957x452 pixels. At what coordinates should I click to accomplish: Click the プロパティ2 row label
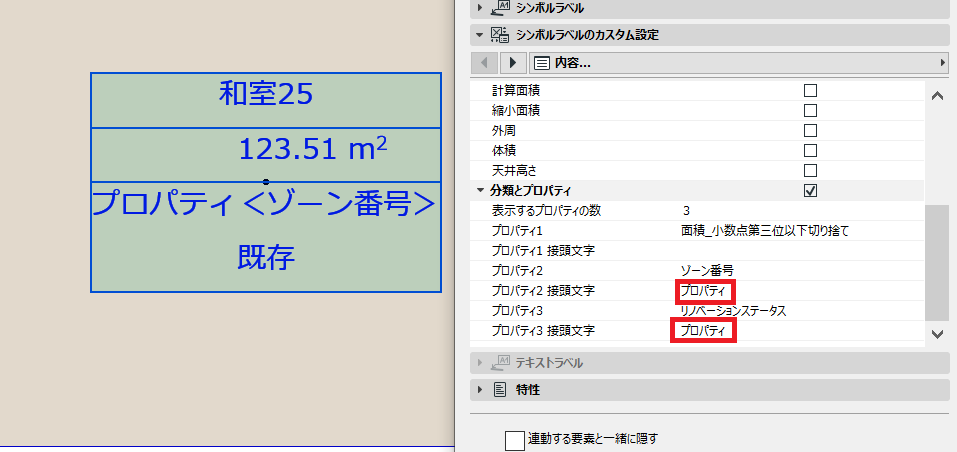(517, 271)
